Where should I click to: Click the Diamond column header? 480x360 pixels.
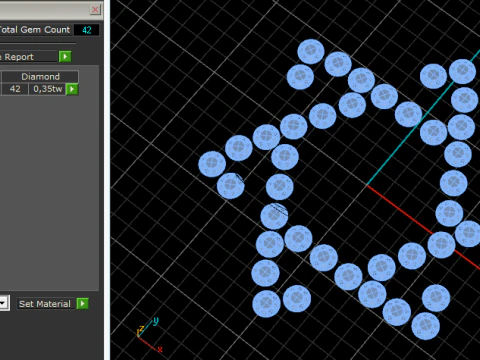[40, 77]
